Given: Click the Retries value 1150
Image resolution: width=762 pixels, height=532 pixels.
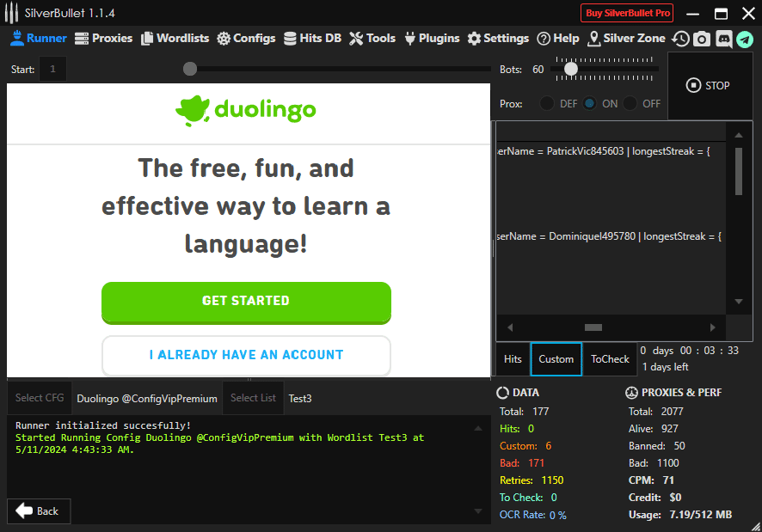Looking at the screenshot, I should pos(552,480).
